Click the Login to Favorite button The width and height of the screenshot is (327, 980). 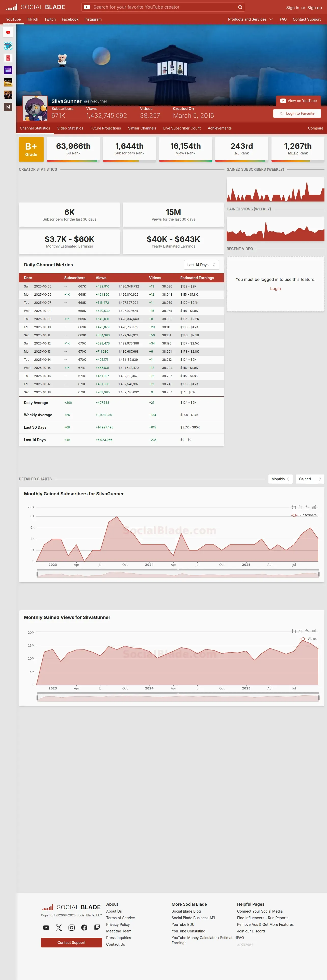tap(297, 113)
